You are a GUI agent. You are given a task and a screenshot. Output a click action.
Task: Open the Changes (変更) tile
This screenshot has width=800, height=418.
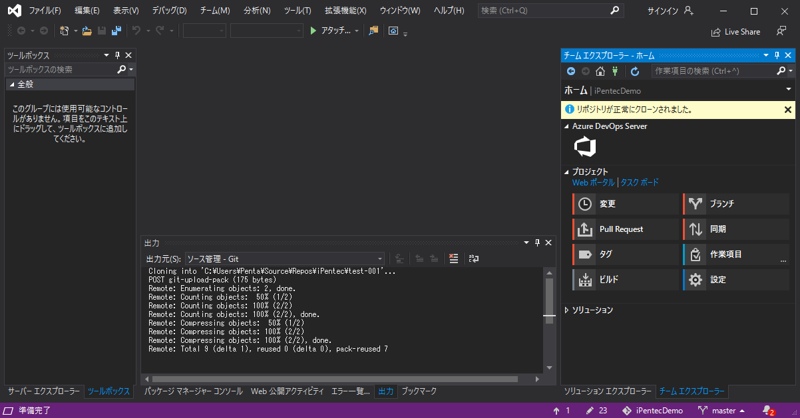pos(626,204)
